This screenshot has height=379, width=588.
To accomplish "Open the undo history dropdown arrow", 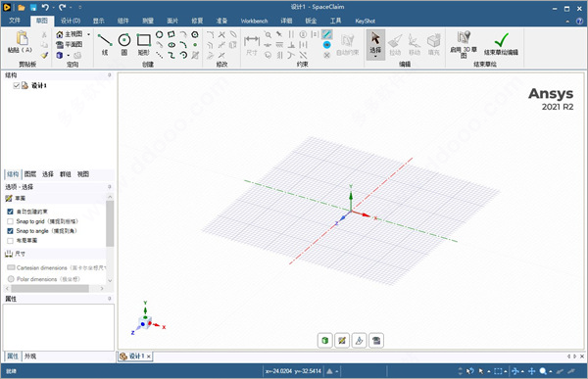I will point(53,7).
